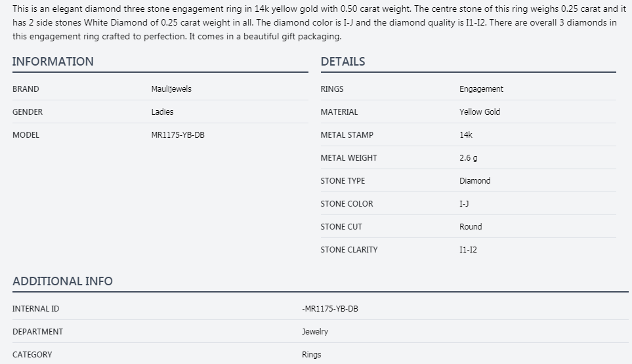Click the MR1175-YB-DB model value
Screen dimensions: 632x364
pyautogui.click(x=178, y=135)
